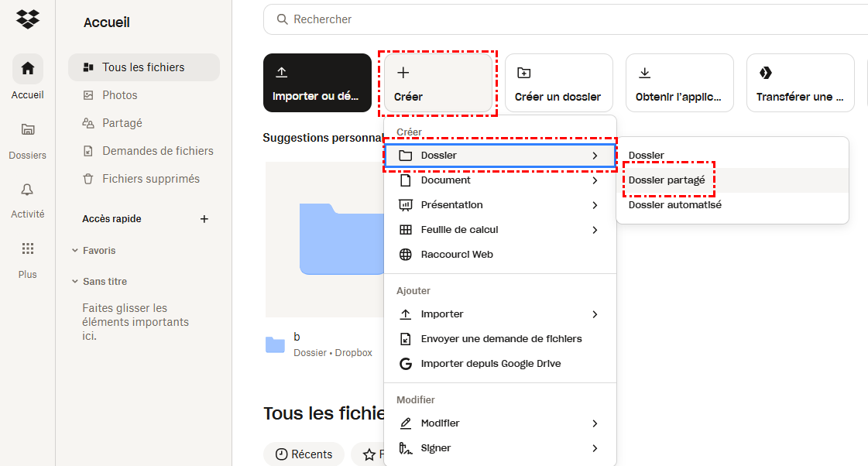
Task: Click the Google G icon
Action: 406,364
